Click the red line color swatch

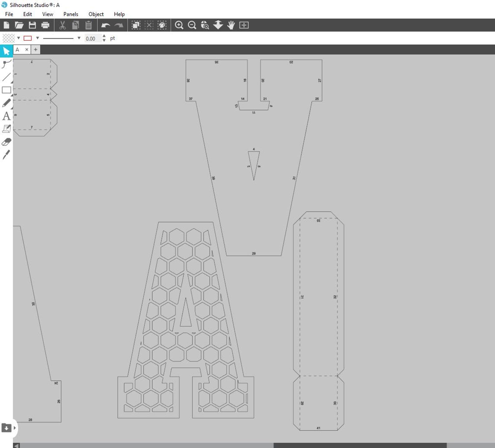pyautogui.click(x=28, y=38)
